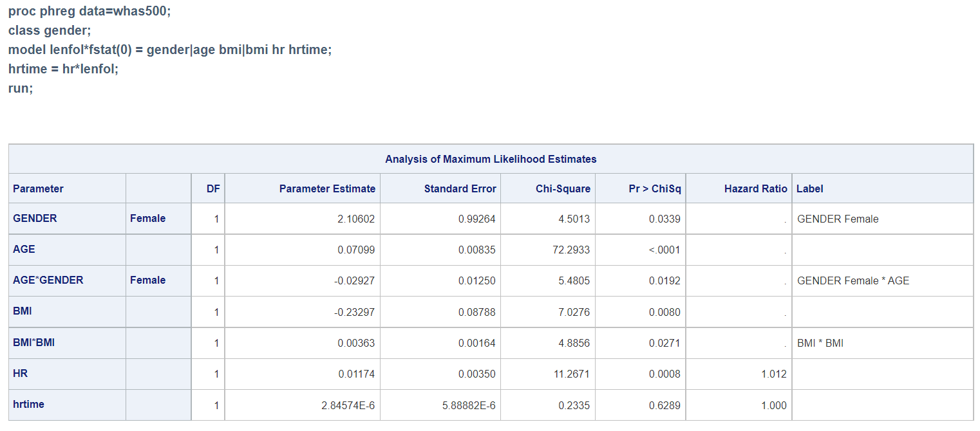Click the standard error 0.00350

click(x=477, y=374)
